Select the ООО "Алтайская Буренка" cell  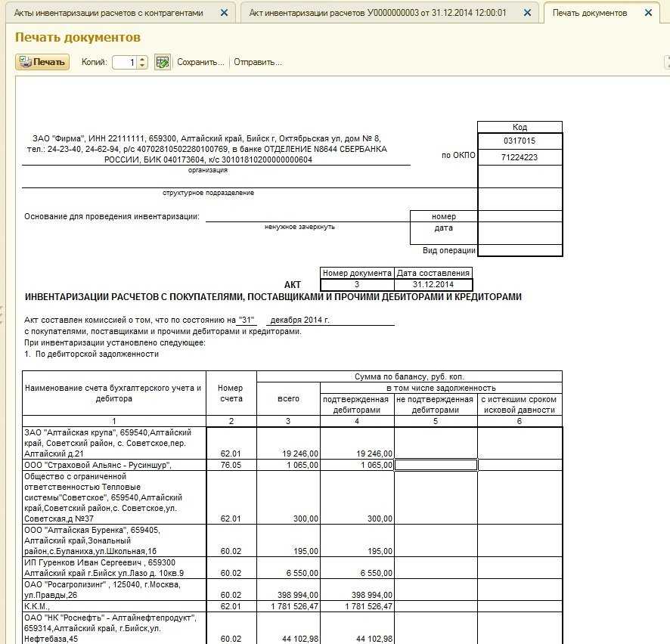coord(114,540)
